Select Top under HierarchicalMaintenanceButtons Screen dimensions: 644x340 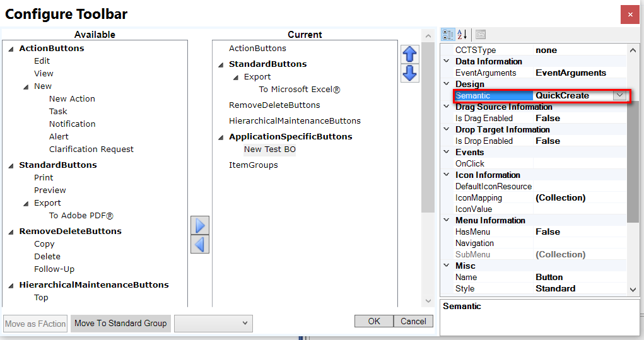click(x=41, y=298)
